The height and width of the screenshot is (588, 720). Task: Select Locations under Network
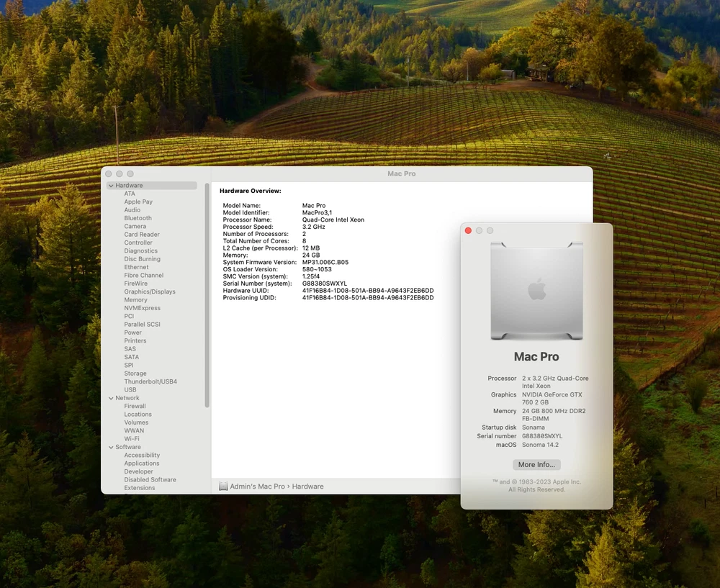click(138, 415)
